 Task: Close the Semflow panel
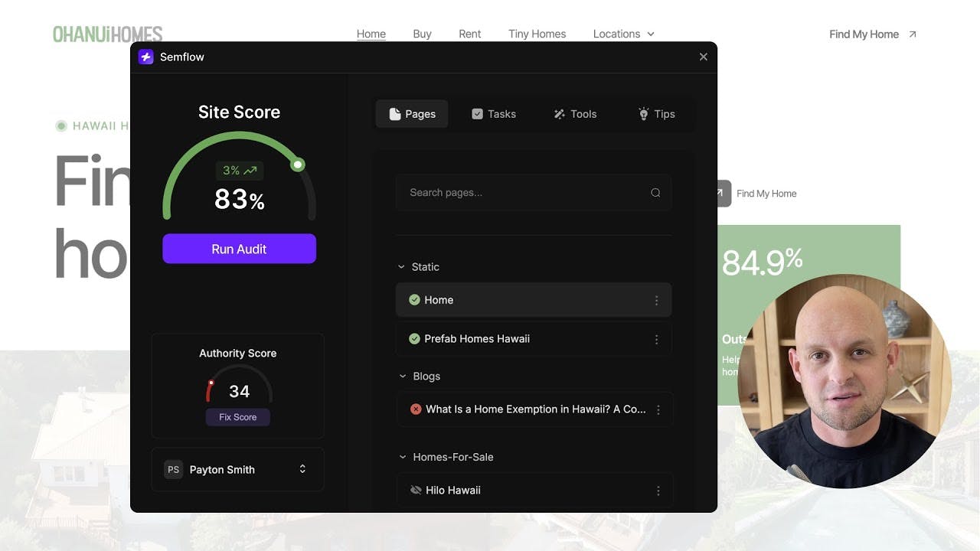704,57
